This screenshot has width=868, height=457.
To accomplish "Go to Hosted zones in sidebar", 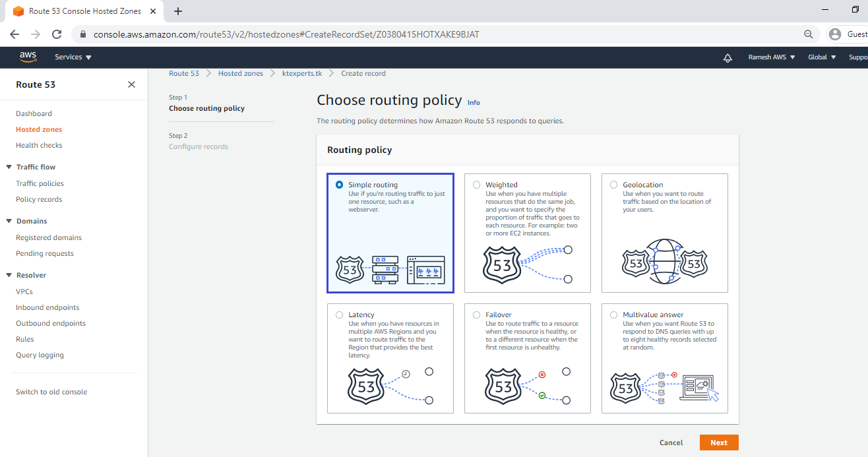I will [39, 129].
